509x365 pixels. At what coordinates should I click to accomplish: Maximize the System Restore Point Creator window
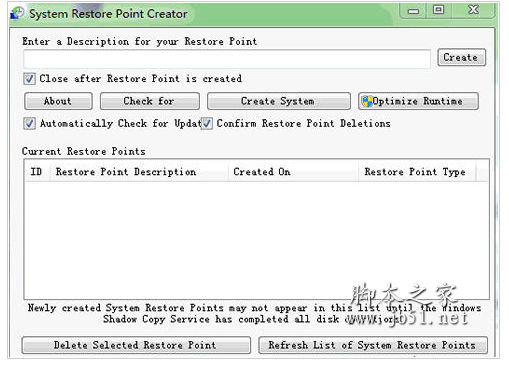[x=439, y=10]
